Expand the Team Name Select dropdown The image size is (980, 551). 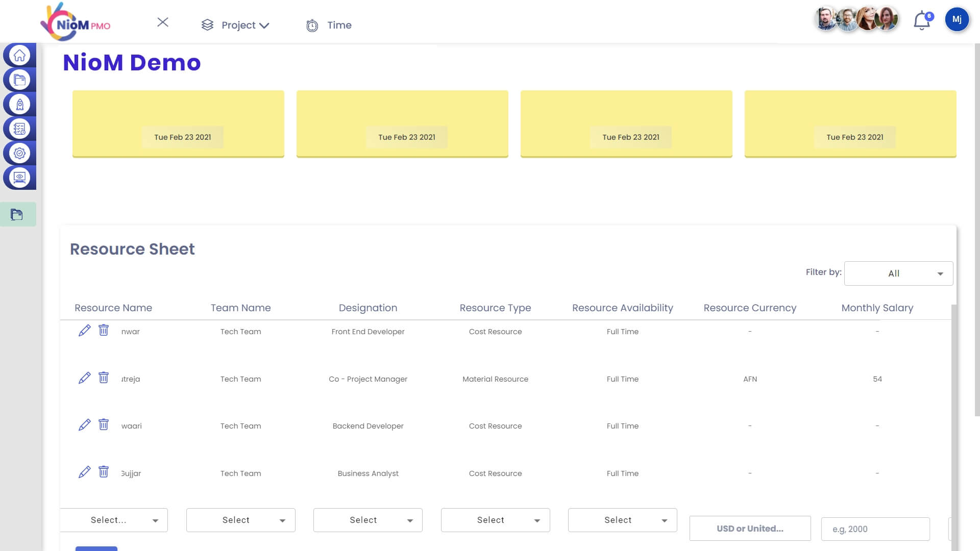240,520
